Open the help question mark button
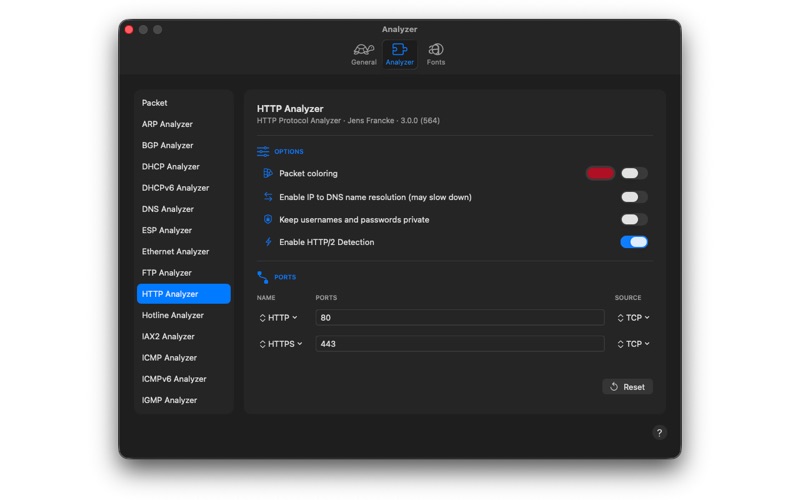The height and width of the screenshot is (500, 800). (659, 433)
